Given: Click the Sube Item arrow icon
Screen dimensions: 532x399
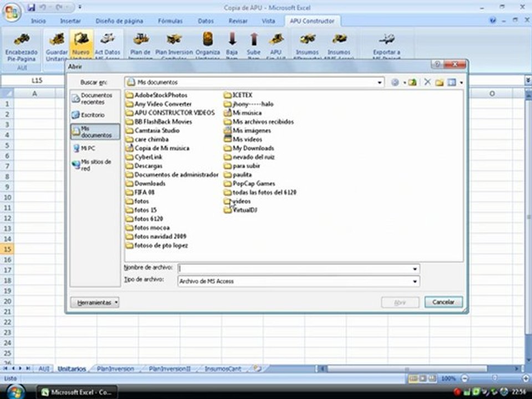Looking at the screenshot, I should pyautogui.click(x=253, y=39).
